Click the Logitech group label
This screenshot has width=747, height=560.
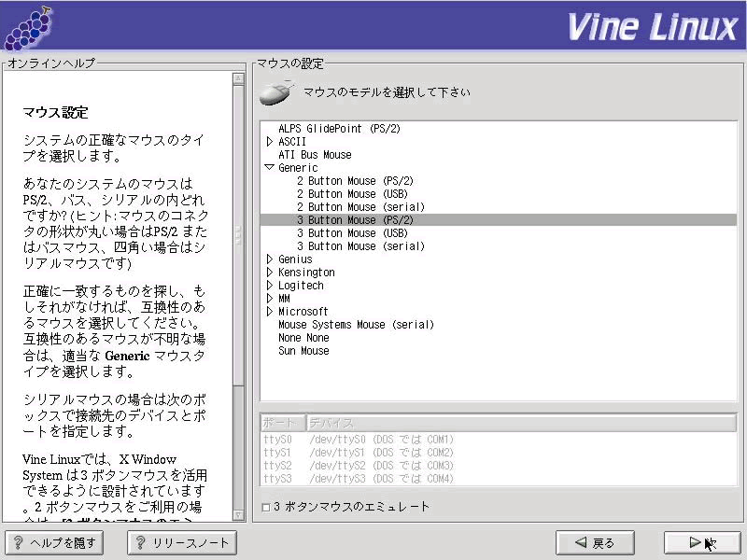click(x=301, y=286)
